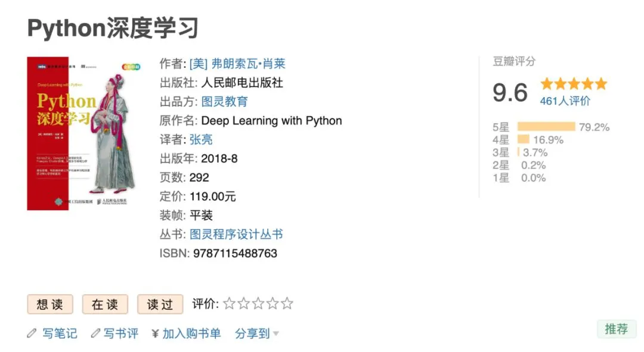This screenshot has height=352, width=644.
Task: Open translator link 张亮
Action: [x=201, y=139]
